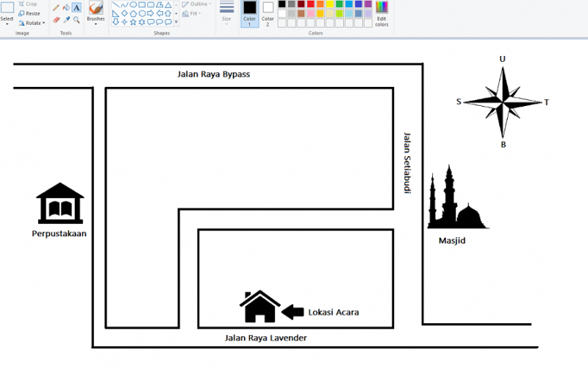Select the Pencil tool
588x368 pixels.
(57, 7)
